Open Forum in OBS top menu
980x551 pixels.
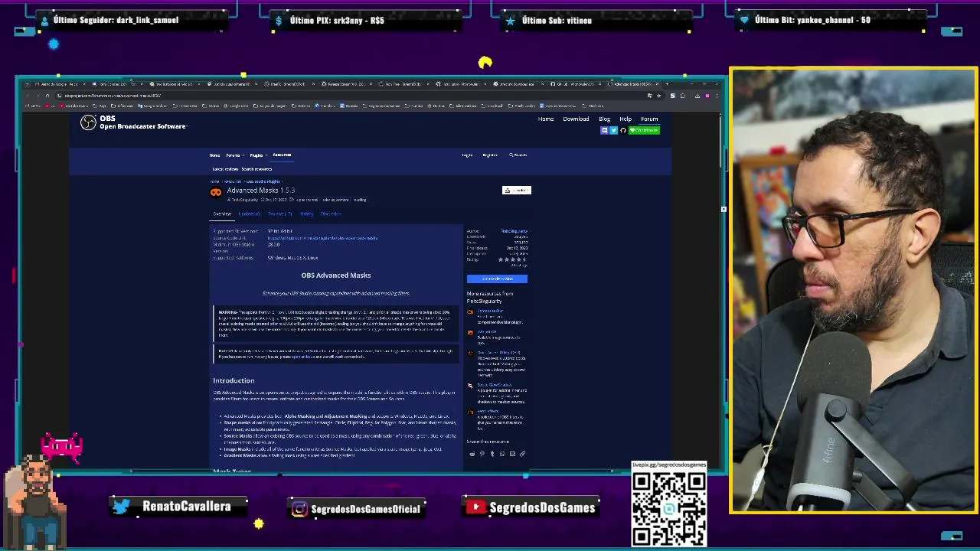click(x=649, y=119)
